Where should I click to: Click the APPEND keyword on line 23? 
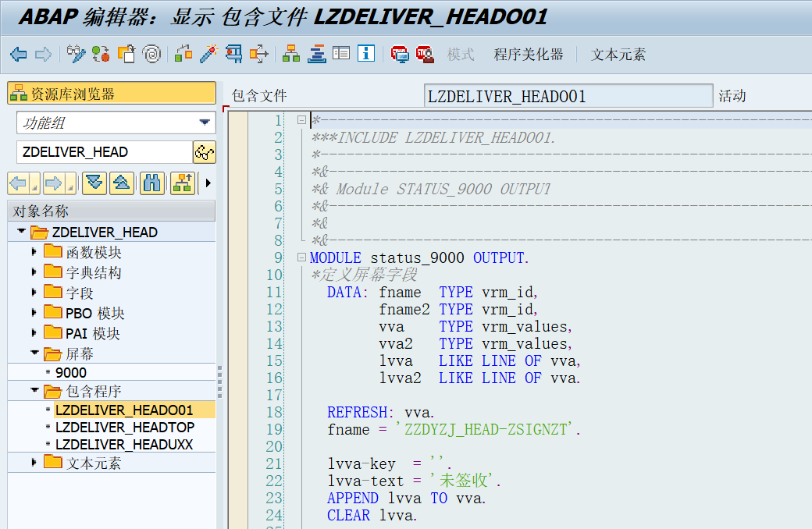[353, 498]
